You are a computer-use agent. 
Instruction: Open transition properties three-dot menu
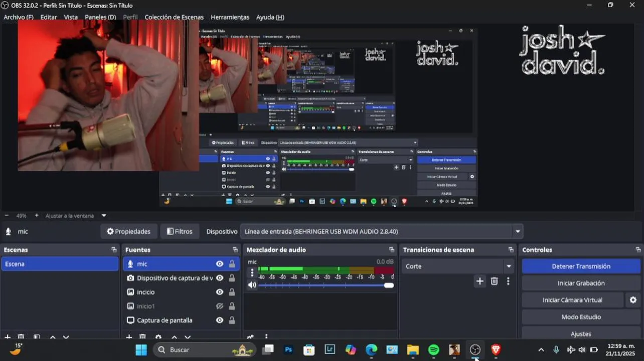tap(508, 281)
